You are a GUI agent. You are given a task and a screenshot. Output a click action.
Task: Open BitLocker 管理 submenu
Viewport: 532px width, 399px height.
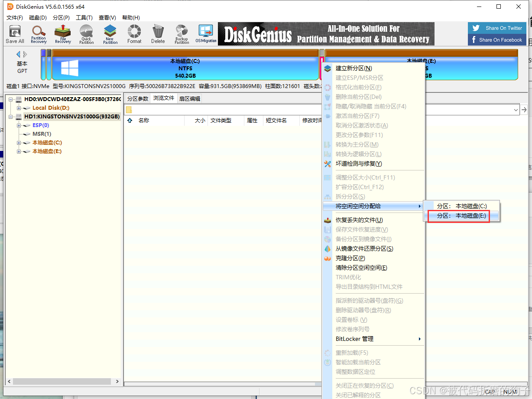point(373,339)
